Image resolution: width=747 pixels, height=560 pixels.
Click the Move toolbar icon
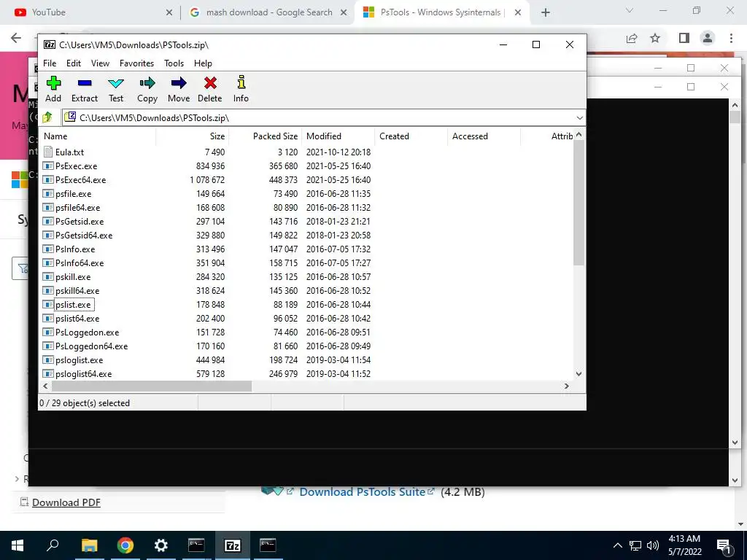(x=179, y=83)
